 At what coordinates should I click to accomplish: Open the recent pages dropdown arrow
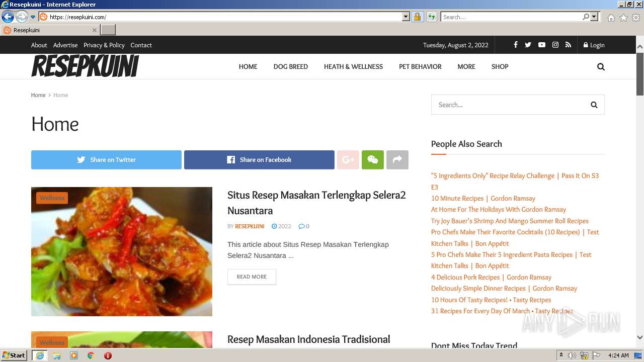tap(33, 17)
